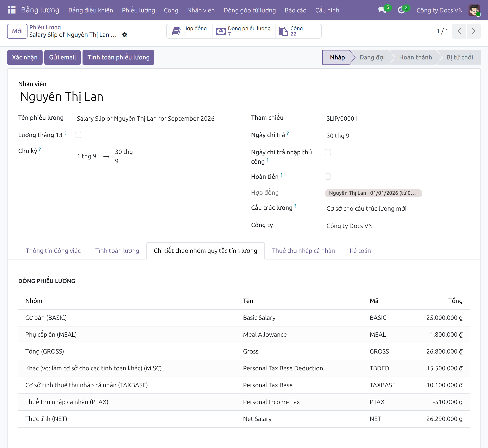The image size is (488, 448).
Task: Open the activities clock icon
Action: coord(401,10)
